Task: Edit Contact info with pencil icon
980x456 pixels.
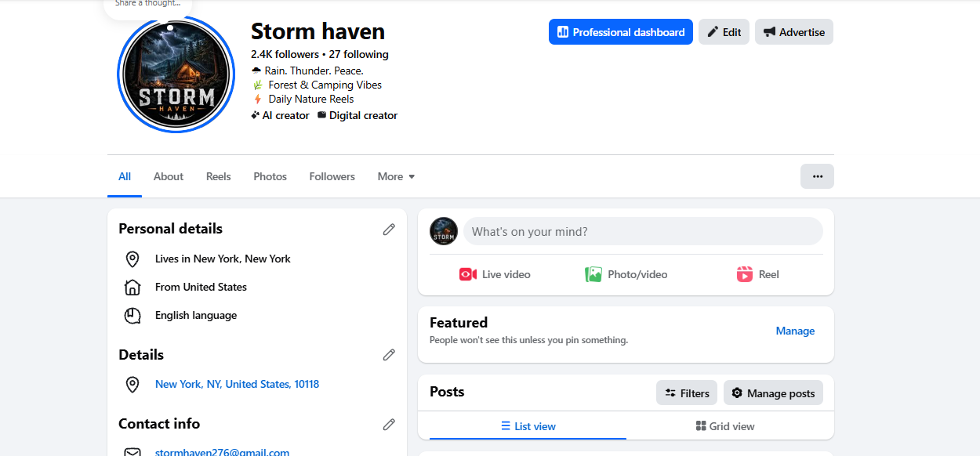Action: pyautogui.click(x=389, y=424)
